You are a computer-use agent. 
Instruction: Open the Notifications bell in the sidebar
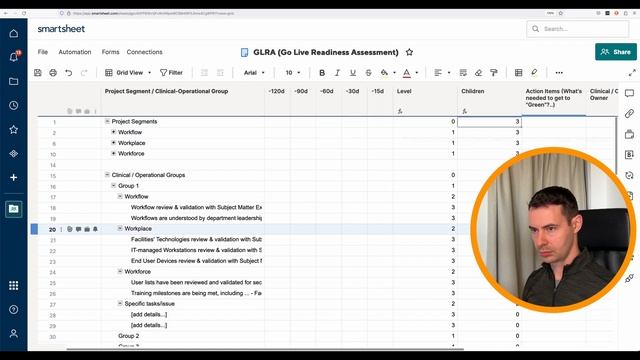(13, 57)
